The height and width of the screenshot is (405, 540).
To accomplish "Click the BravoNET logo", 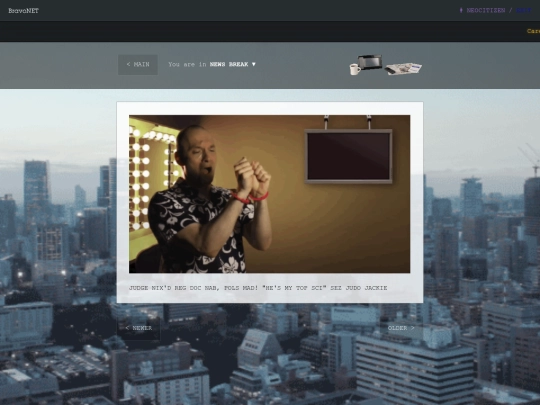I will tap(23, 11).
